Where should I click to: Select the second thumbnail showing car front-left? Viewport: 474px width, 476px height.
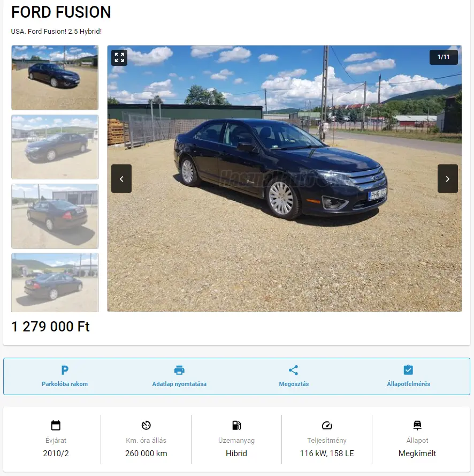[x=55, y=147]
